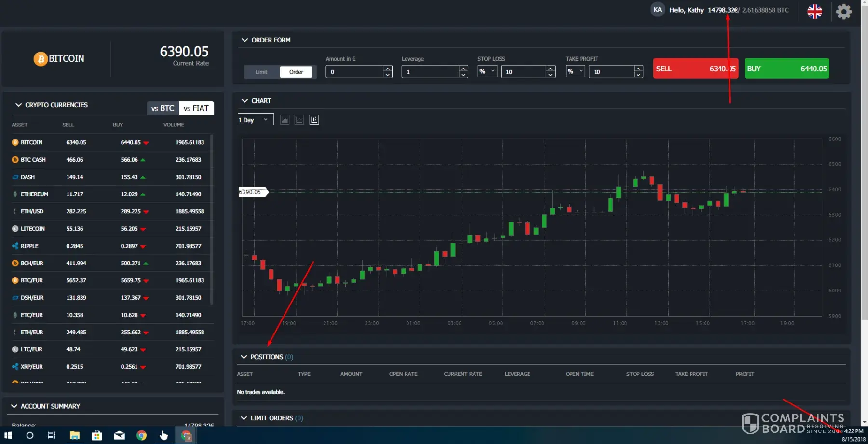Select the line chart type icon
Viewport: 868px width, 444px height.
299,120
